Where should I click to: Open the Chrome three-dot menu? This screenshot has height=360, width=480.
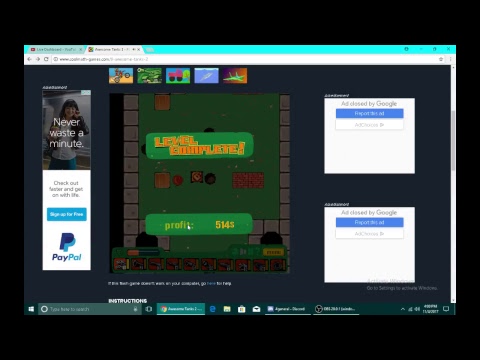[450, 59]
